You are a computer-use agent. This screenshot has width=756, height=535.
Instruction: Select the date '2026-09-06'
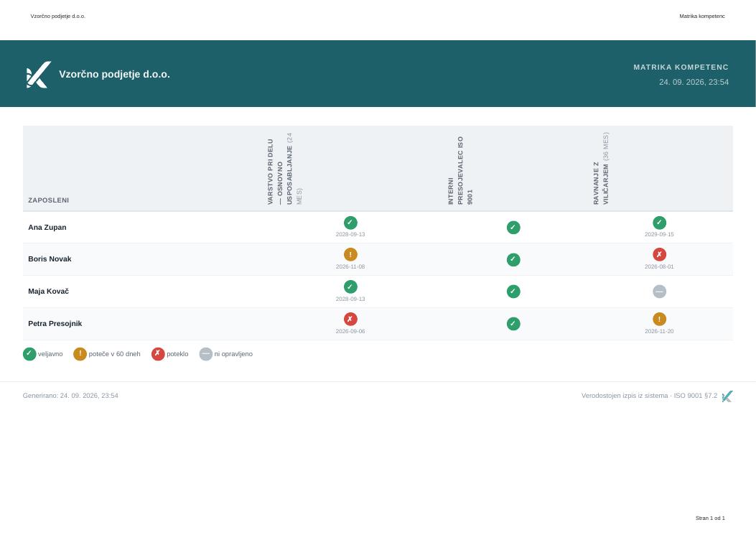pos(350,332)
